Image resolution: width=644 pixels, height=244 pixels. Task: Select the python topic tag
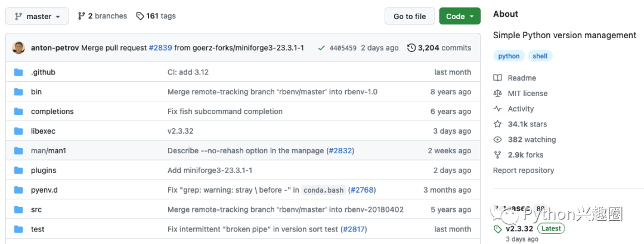tap(509, 56)
